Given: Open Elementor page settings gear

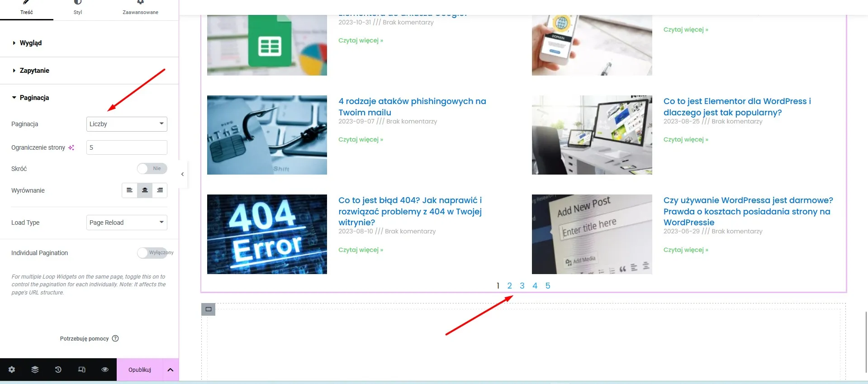Looking at the screenshot, I should pos(12,370).
